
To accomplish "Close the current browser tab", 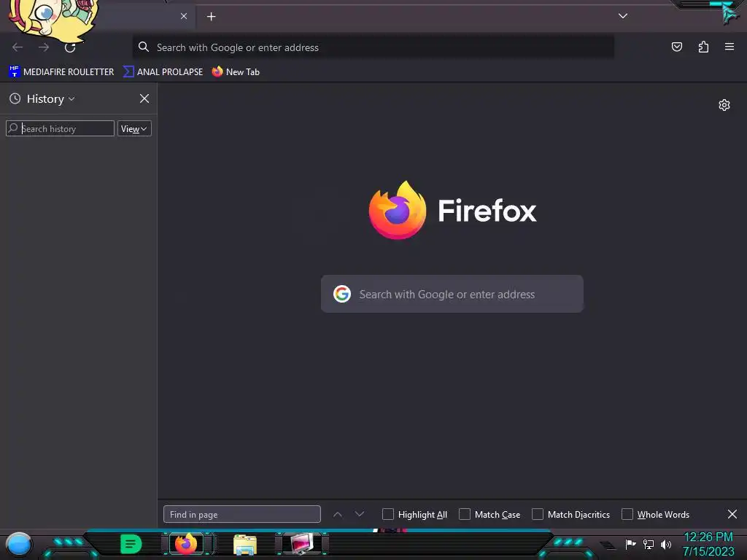I will tap(184, 16).
